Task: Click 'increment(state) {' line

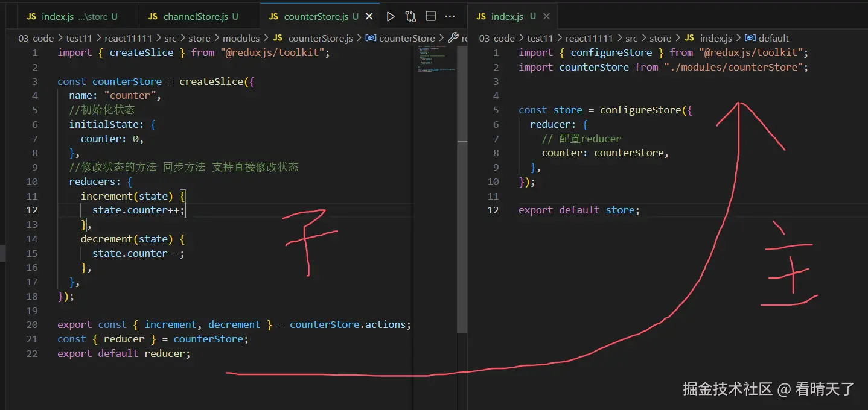Action: [133, 196]
